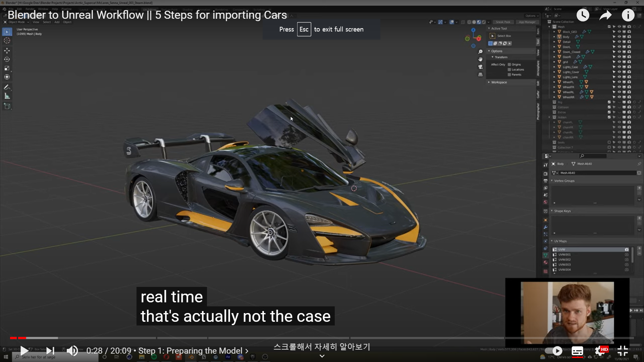This screenshot has width=644, height=362.
Task: Expand the WheelFL outliner item
Action: pyautogui.click(x=554, y=82)
